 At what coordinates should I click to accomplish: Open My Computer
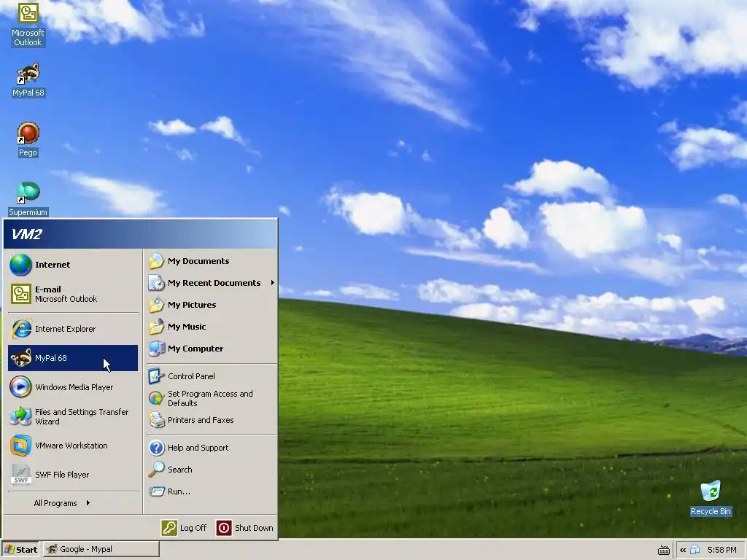[212, 349]
